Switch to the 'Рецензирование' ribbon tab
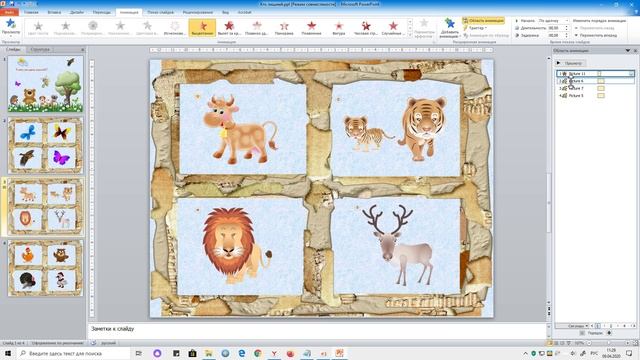 pyautogui.click(x=198, y=12)
